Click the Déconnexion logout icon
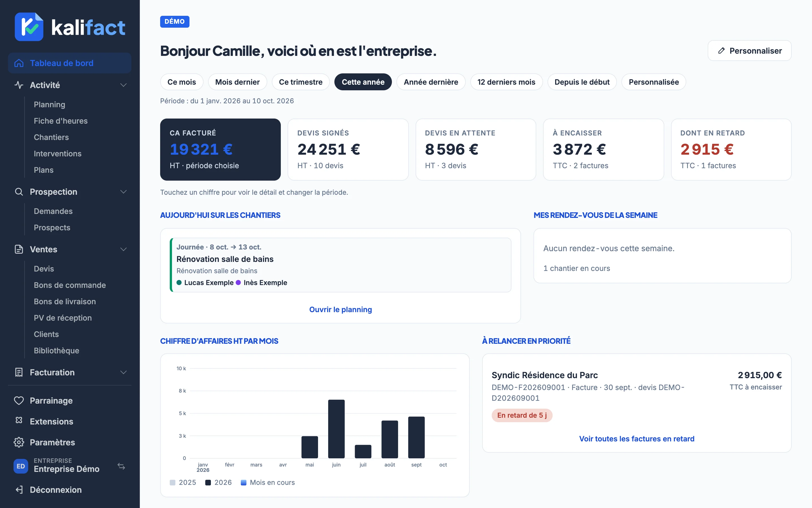The image size is (812, 508). coord(19,490)
